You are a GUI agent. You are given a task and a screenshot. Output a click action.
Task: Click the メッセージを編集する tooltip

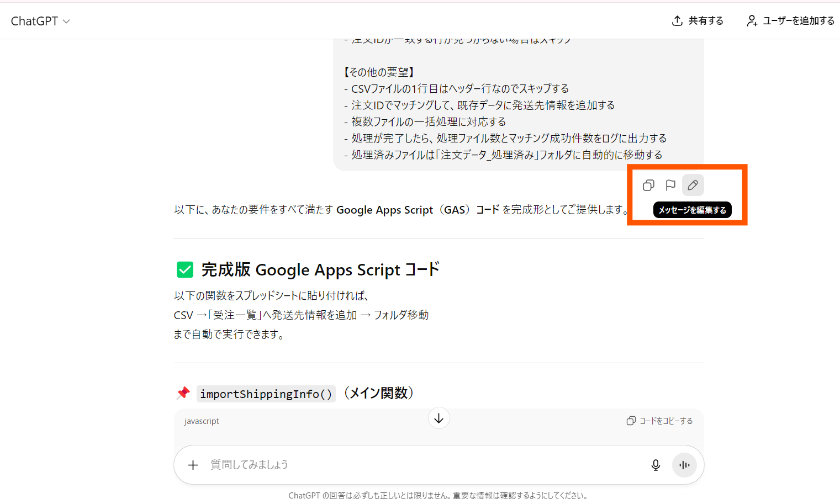click(x=692, y=210)
